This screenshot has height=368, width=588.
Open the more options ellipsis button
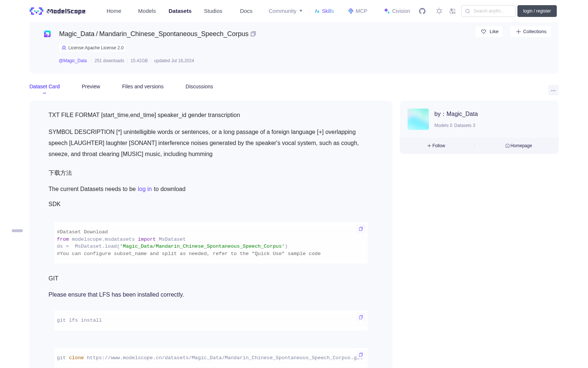click(x=553, y=90)
